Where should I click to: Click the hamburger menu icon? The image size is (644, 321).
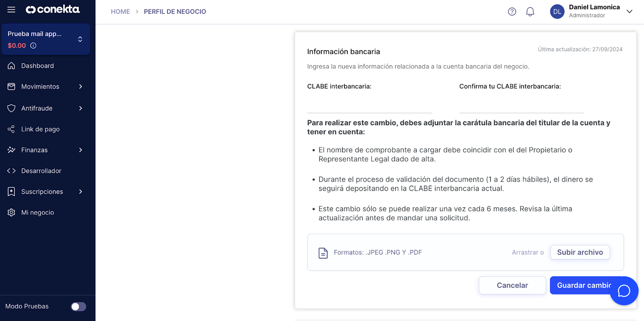[x=11, y=10]
